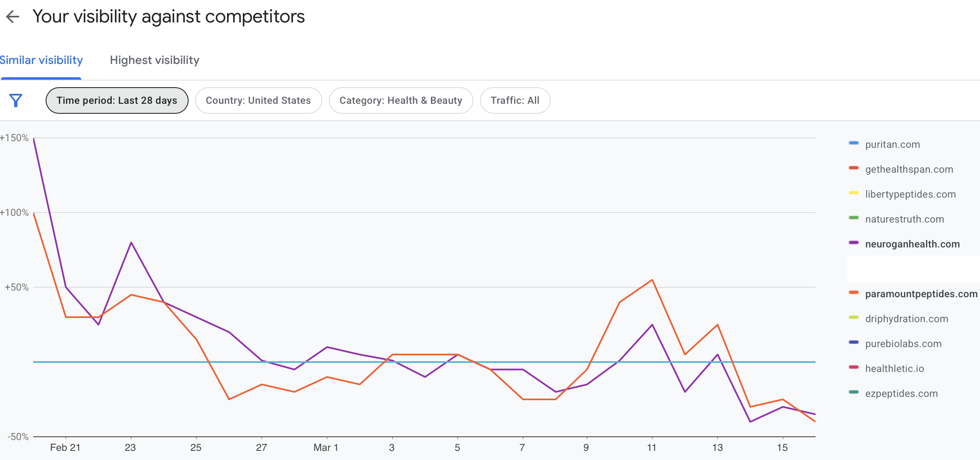Click the Your visibility against competitors heading
Screen dimensions: 980x460
(169, 17)
